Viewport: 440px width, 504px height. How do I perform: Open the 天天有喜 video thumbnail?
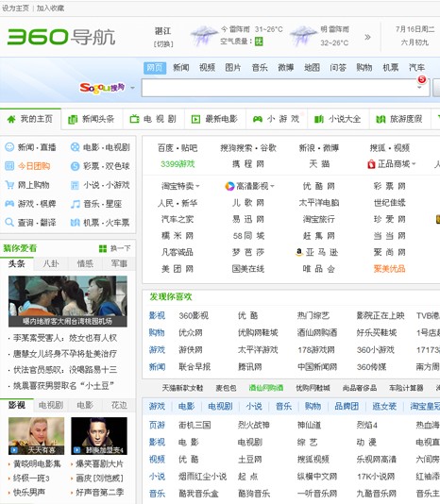coord(36,436)
